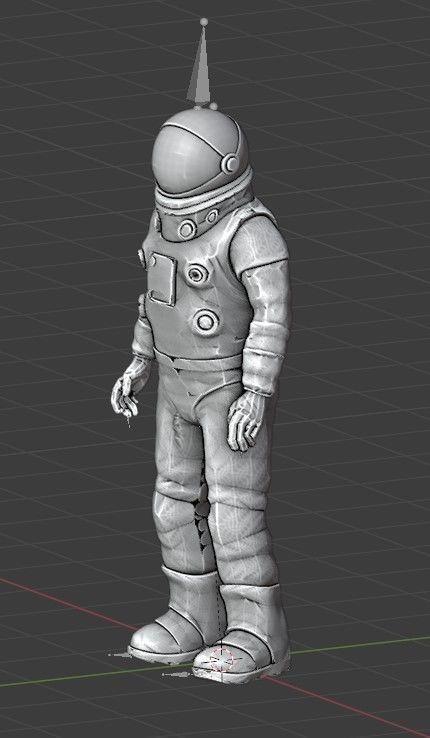Select the astronaut model by its helmet visor

pyautogui.click(x=188, y=157)
